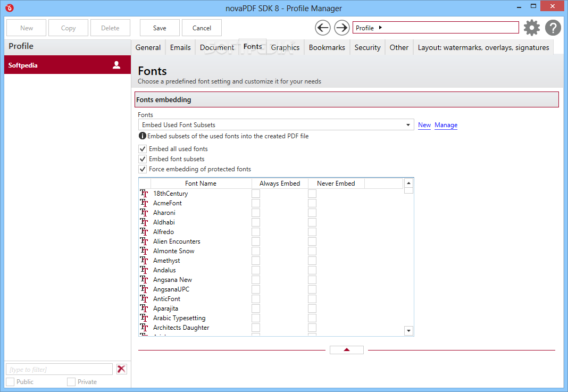Click the Always Embed column header
The width and height of the screenshot is (568, 392).
coord(280,184)
